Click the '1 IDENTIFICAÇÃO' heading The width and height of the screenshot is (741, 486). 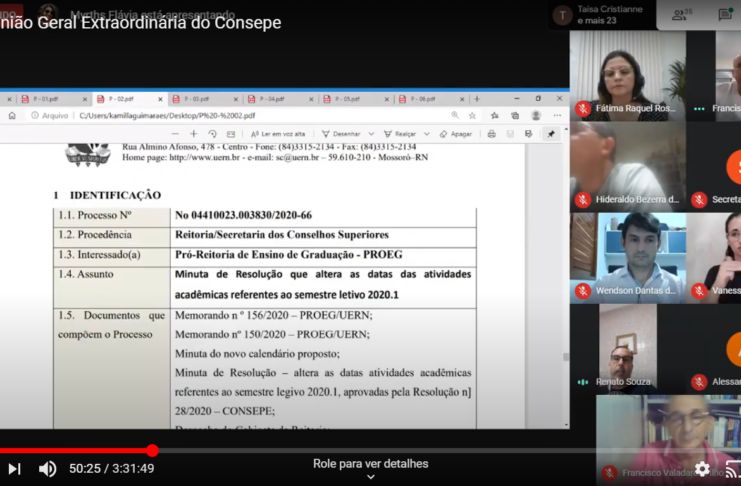tap(107, 195)
